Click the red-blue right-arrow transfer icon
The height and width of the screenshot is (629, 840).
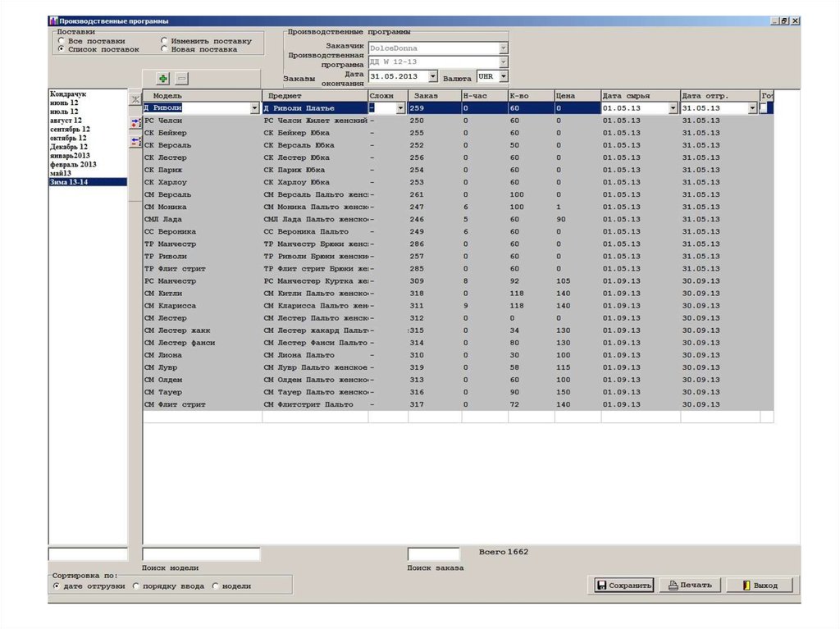point(135,123)
